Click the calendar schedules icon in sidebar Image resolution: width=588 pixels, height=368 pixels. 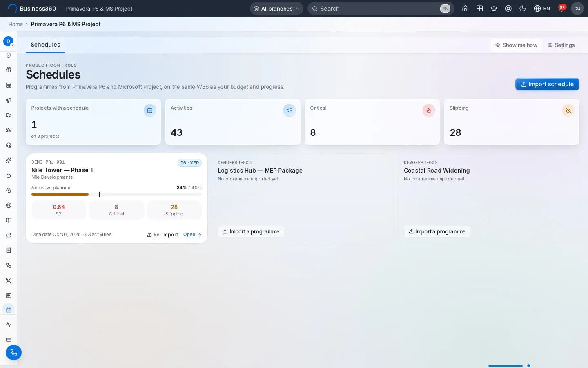[9, 310]
